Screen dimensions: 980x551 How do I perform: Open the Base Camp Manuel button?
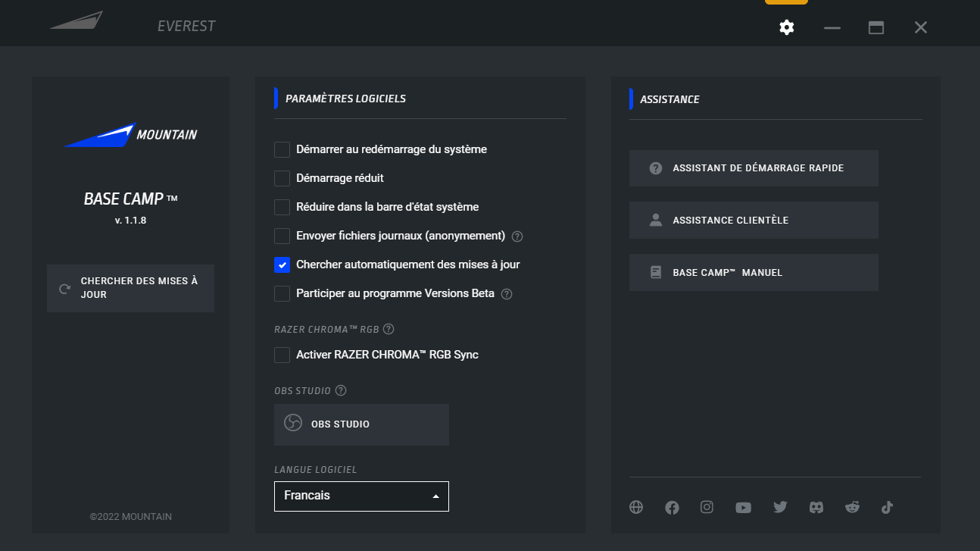tap(754, 273)
